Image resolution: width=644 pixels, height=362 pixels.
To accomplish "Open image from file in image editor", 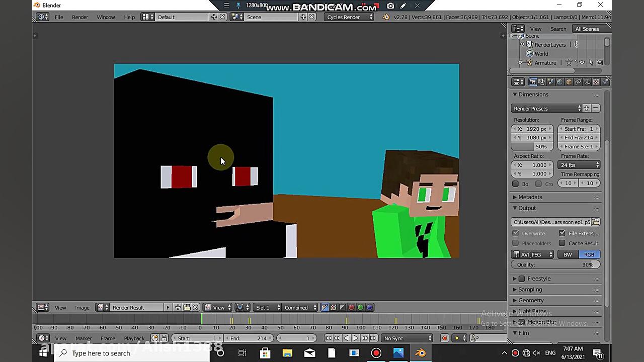I will 187,308.
